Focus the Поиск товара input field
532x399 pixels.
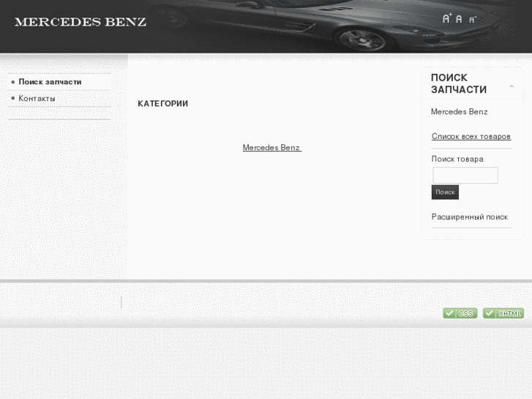[x=465, y=175]
